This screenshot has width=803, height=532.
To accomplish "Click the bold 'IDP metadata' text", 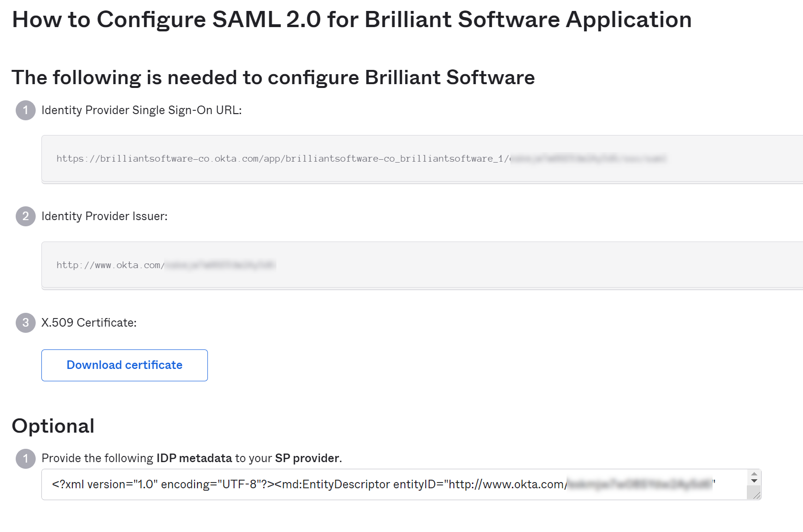I will coord(194,458).
